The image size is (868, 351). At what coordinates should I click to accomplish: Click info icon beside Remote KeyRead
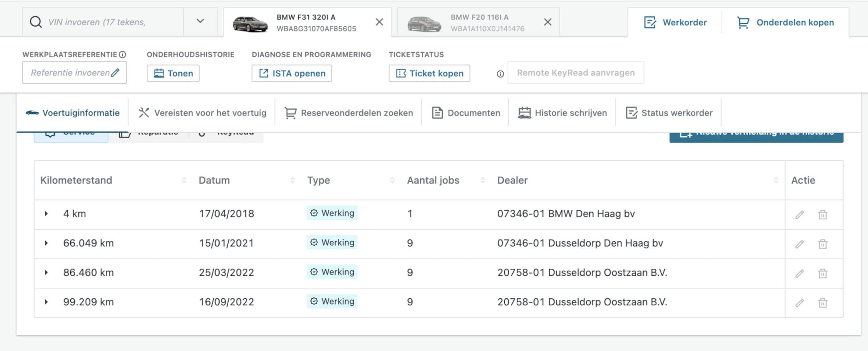click(x=500, y=74)
